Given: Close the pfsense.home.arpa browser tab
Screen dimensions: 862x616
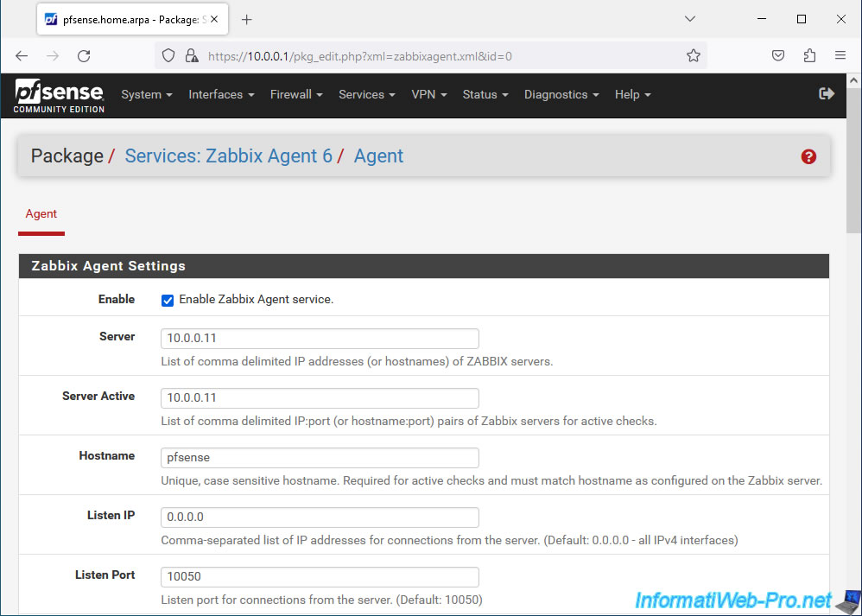Looking at the screenshot, I should tap(214, 19).
